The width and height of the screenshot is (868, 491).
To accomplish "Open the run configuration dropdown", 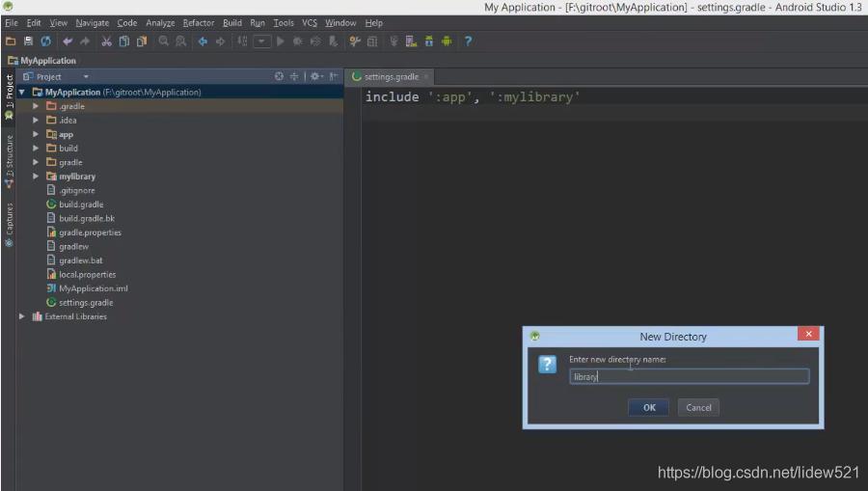I will 261,41.
